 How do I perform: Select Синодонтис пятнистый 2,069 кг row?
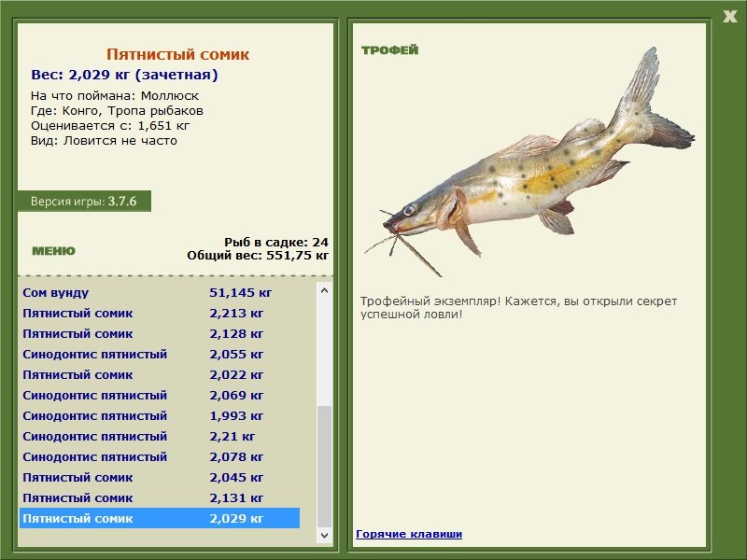point(160,395)
